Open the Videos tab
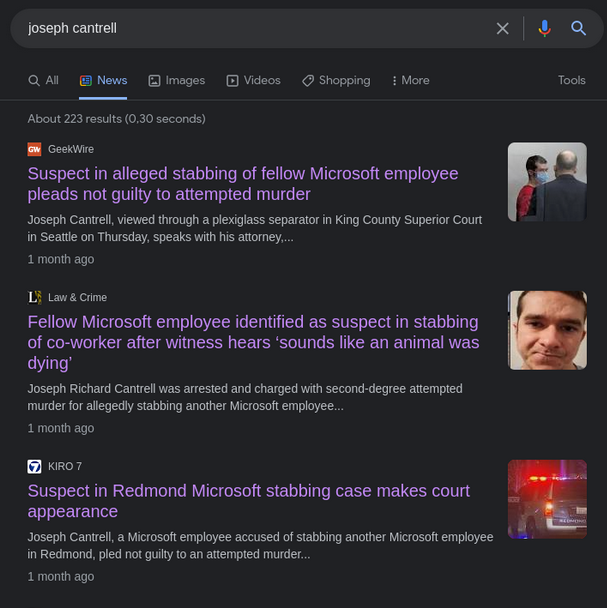This screenshot has width=607, height=608. [x=253, y=80]
